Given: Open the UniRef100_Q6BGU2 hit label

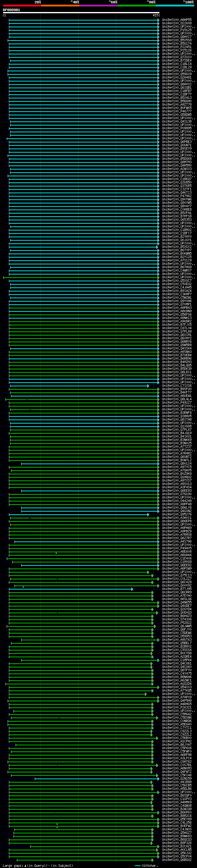Looking at the screenshot, I should (176, 860).
